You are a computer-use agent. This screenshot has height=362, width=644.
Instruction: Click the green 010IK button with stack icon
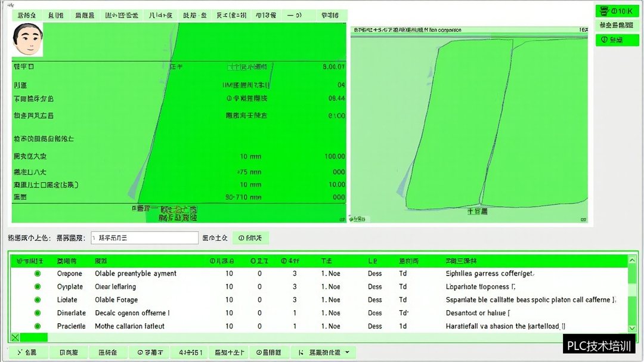pos(617,11)
